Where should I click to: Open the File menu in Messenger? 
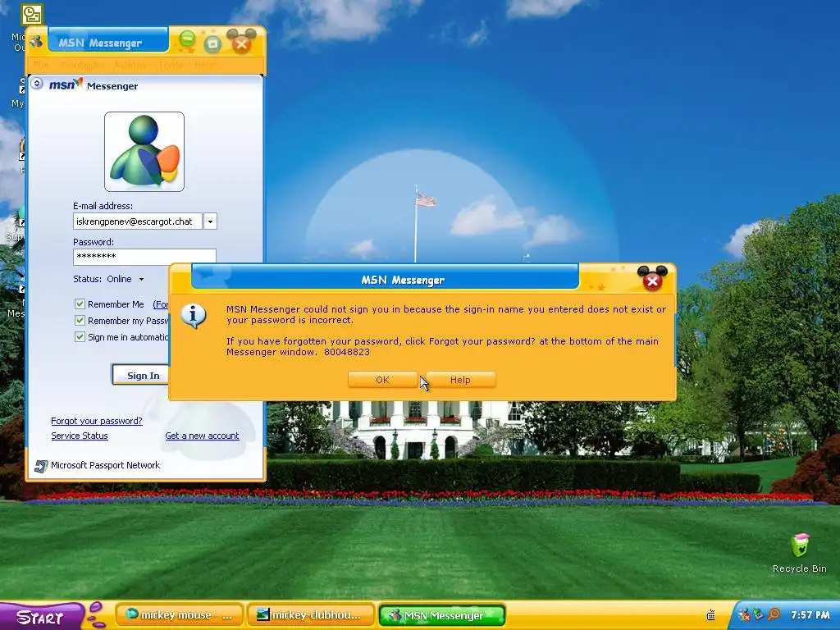(41, 65)
